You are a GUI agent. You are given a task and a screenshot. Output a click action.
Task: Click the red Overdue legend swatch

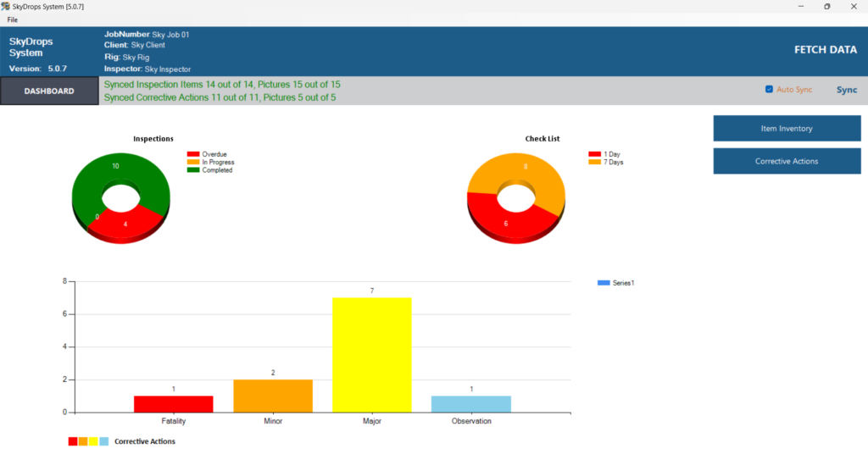pos(193,154)
